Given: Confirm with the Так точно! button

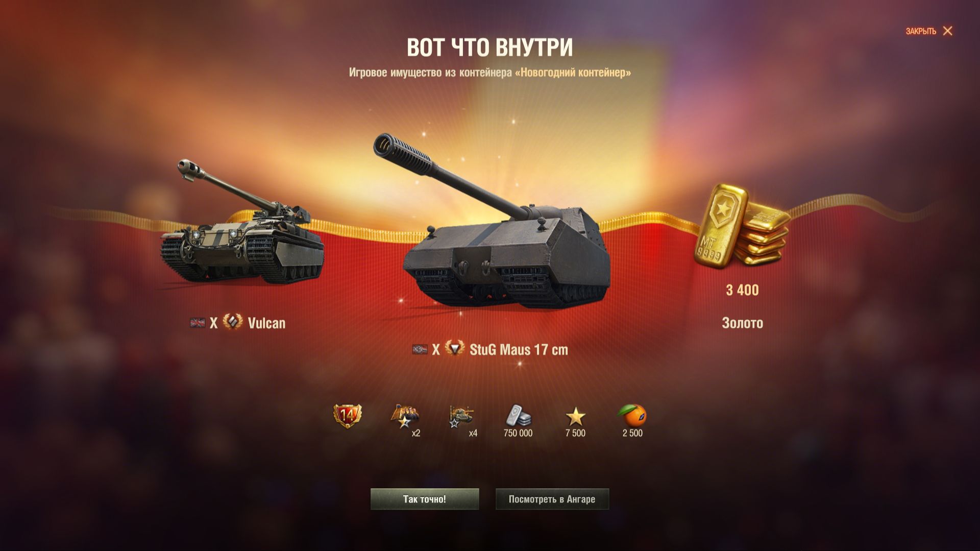Looking at the screenshot, I should click(425, 499).
